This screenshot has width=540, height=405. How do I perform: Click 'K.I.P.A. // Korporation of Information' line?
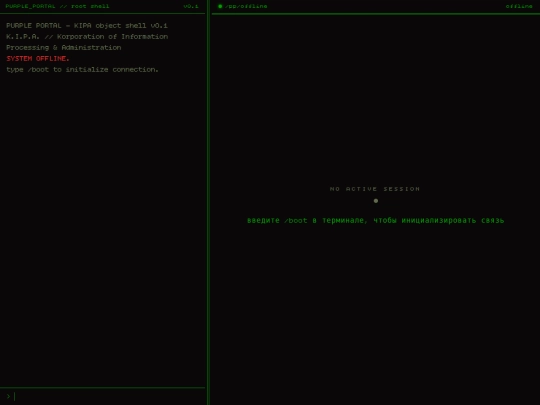click(87, 37)
